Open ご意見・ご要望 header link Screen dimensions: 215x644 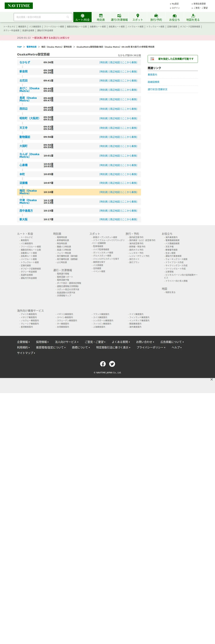pyautogui.click(x=200, y=8)
